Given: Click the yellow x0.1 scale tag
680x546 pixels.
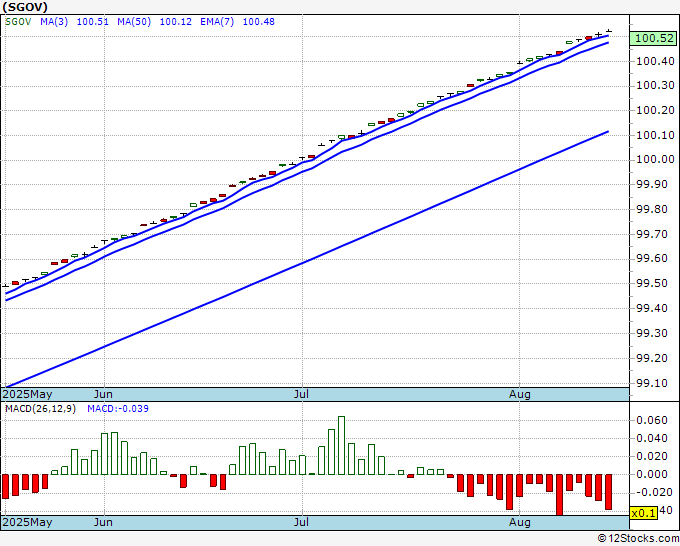Looking at the screenshot, I should [x=644, y=513].
